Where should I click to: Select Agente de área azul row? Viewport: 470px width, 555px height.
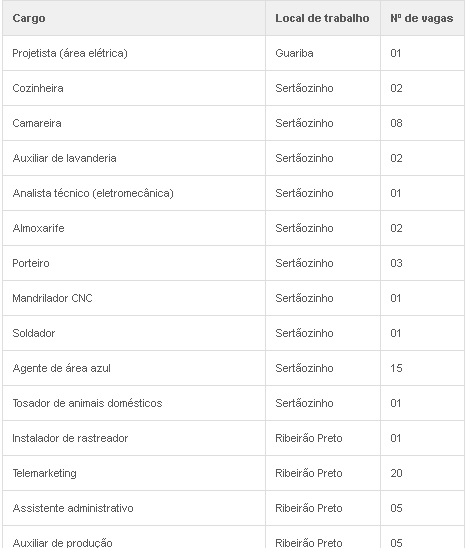click(x=233, y=368)
